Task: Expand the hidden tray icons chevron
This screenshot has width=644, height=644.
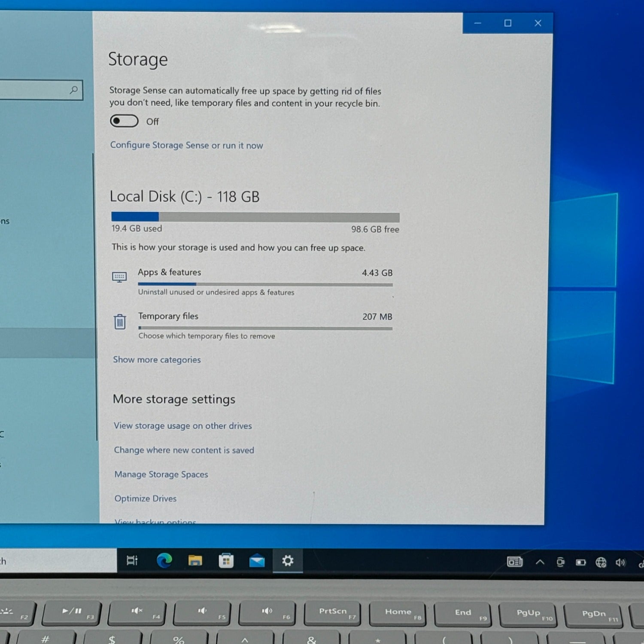Action: coord(540,562)
